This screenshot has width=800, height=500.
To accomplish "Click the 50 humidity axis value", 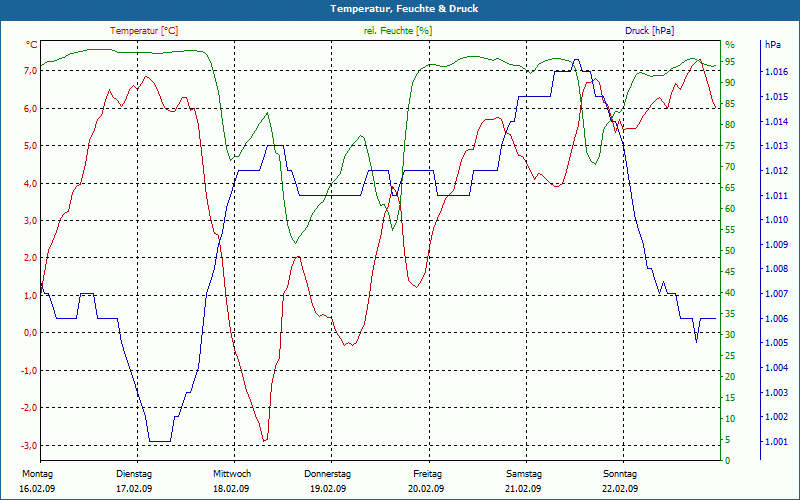I will (730, 251).
